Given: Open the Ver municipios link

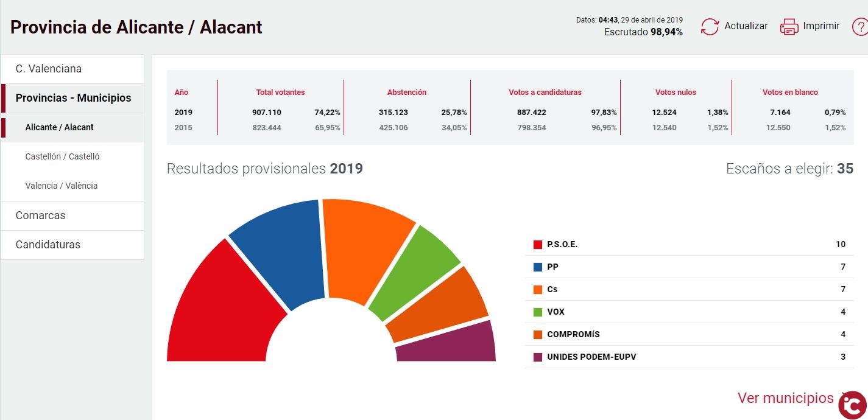Looking at the screenshot, I should click(786, 398).
